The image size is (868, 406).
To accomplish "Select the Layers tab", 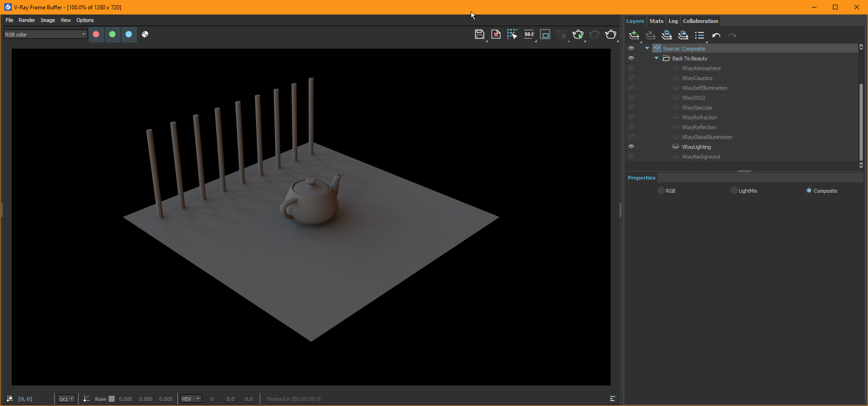I will 635,21.
